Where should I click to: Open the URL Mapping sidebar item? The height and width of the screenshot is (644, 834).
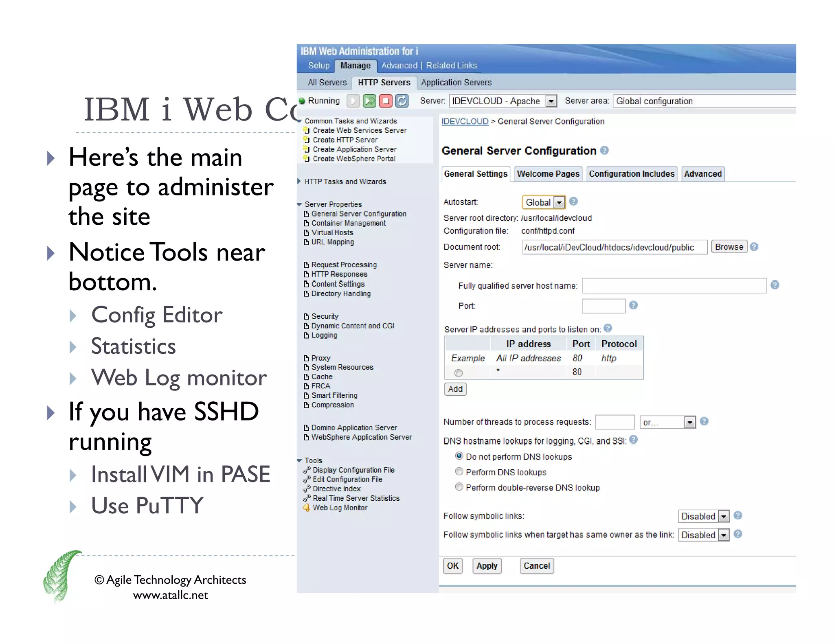coord(333,242)
